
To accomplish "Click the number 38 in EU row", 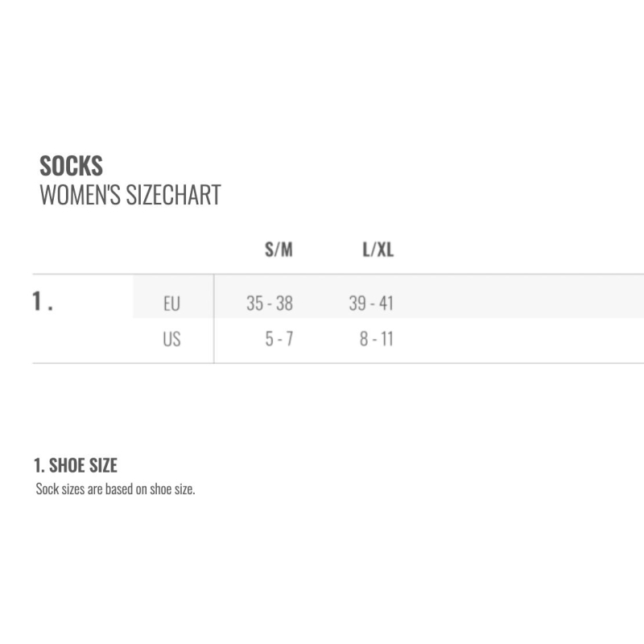I will [284, 303].
